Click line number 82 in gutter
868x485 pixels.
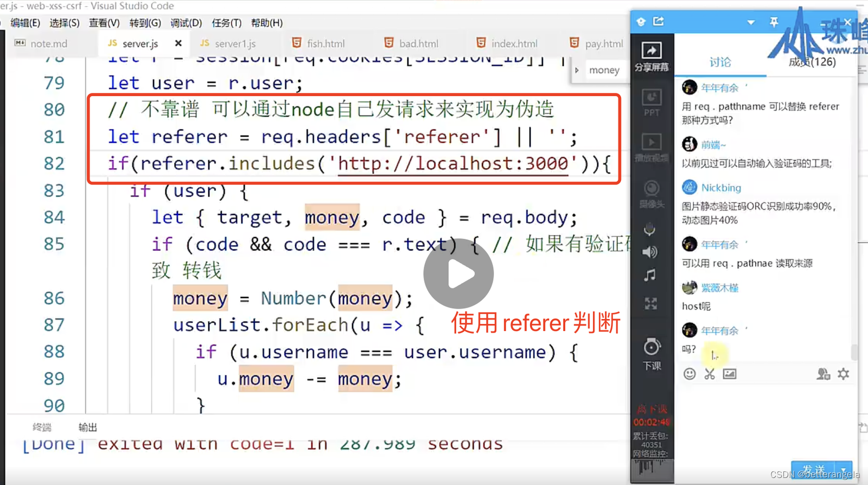(x=54, y=163)
